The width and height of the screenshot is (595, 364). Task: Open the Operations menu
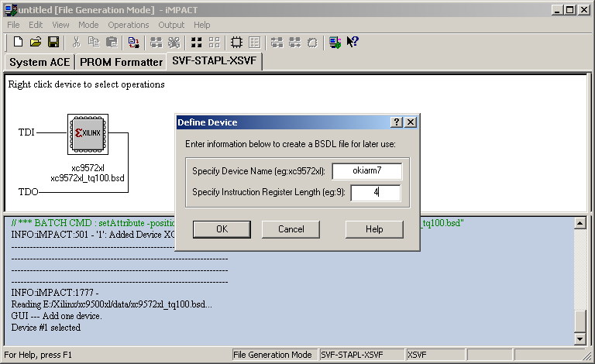[129, 25]
